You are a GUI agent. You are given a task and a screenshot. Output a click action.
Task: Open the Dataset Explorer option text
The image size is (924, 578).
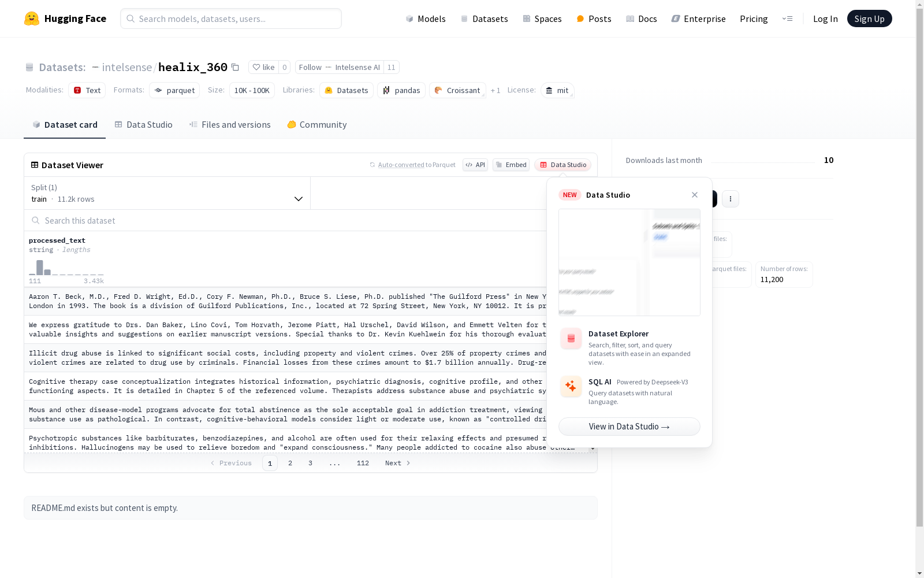click(619, 334)
